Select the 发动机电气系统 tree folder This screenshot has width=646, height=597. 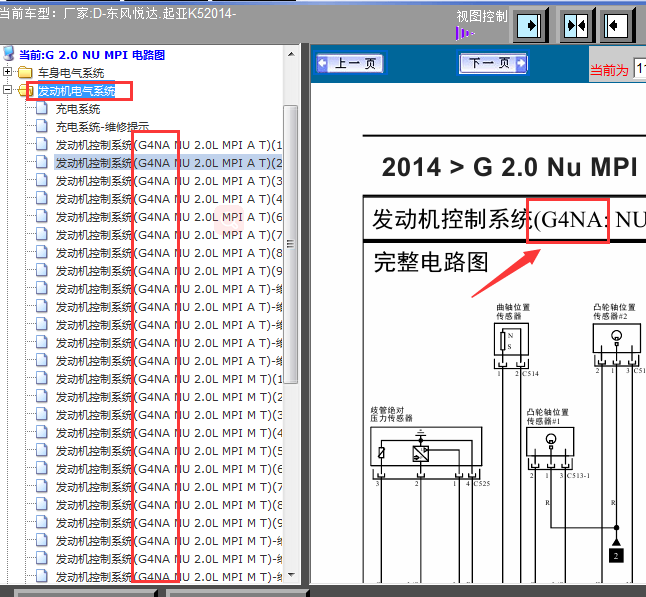76,91
